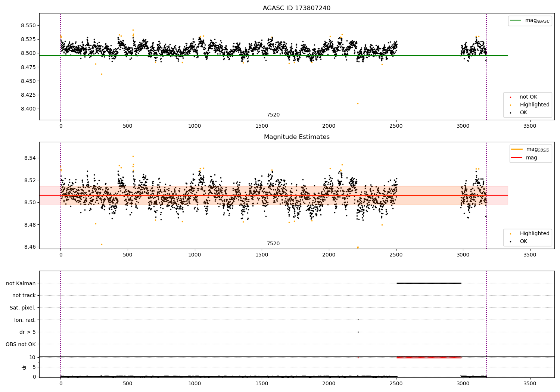Click the 3500 x-axis tick of the top plot
560x392 pixels.
coord(530,126)
